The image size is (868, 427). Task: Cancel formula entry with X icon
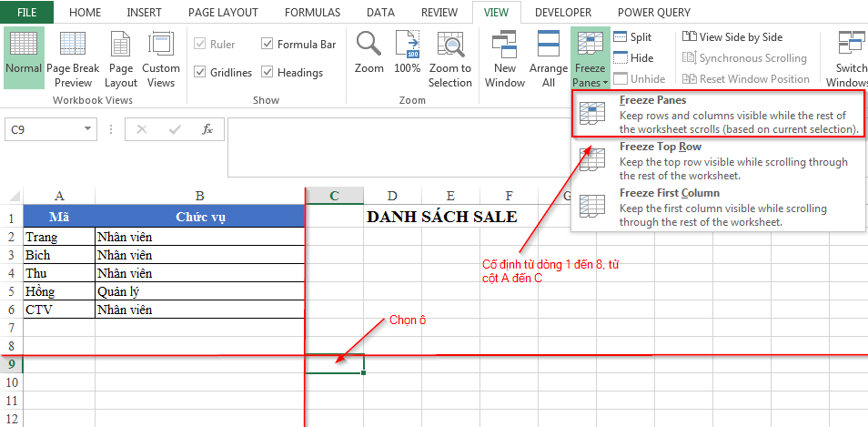pyautogui.click(x=142, y=129)
